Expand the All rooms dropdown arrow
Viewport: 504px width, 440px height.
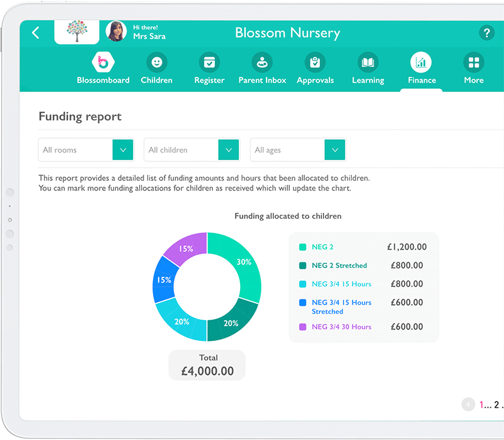coord(123,149)
